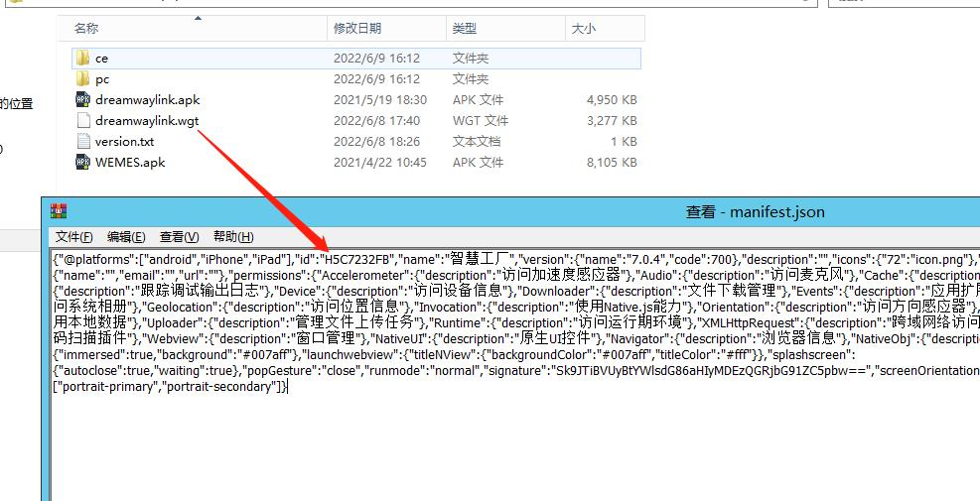
Task: Sort files by 名称 column header
Action: (87, 29)
